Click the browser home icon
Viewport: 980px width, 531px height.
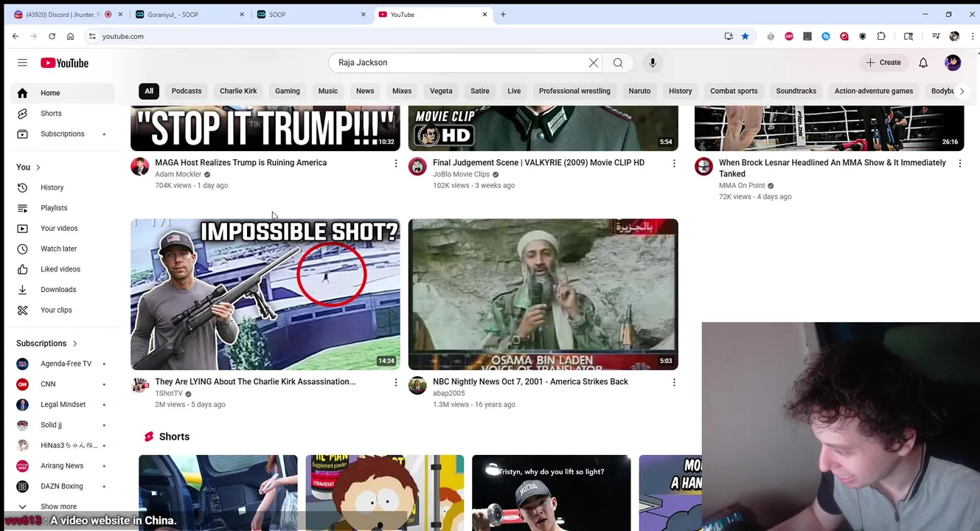point(70,36)
